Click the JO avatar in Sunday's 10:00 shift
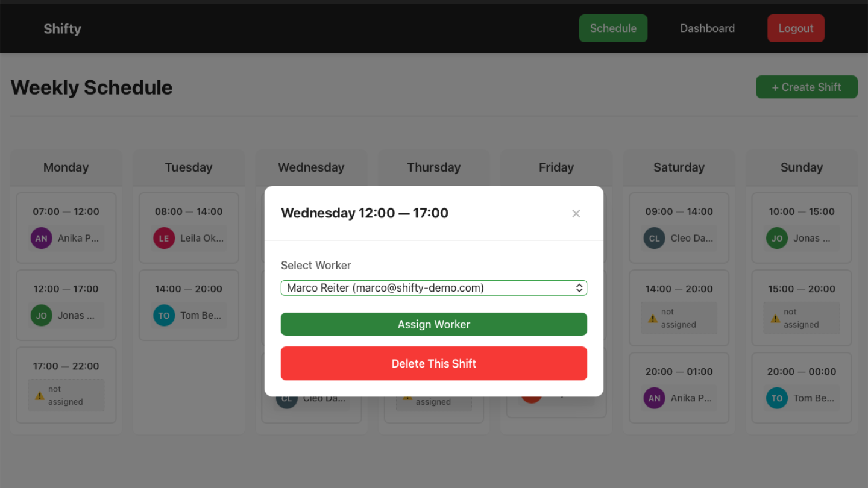 [777, 238]
